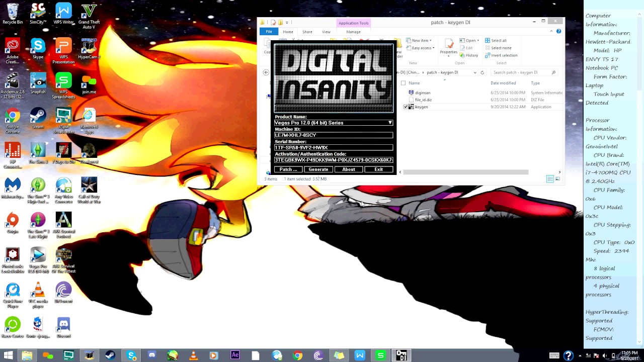This screenshot has width=644, height=362.
Task: Click the Properties icon in Explorer ribbon
Action: click(448, 46)
